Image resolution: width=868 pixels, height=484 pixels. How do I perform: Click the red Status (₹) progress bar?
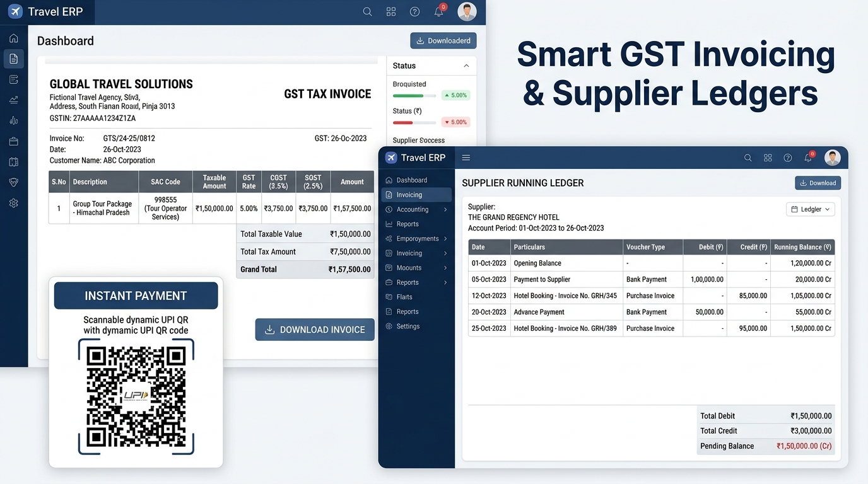tap(414, 122)
